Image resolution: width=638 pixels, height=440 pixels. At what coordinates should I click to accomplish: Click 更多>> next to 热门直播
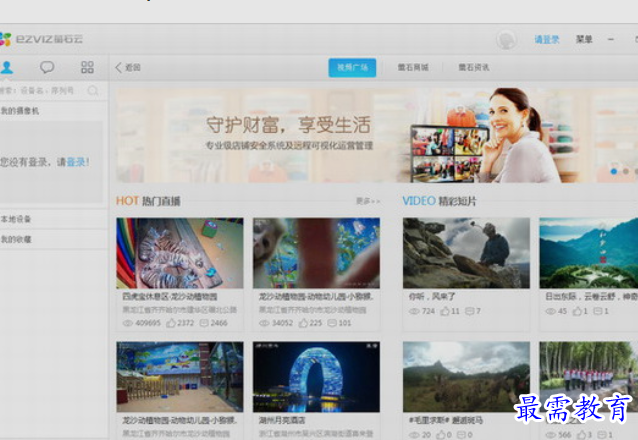point(368,201)
